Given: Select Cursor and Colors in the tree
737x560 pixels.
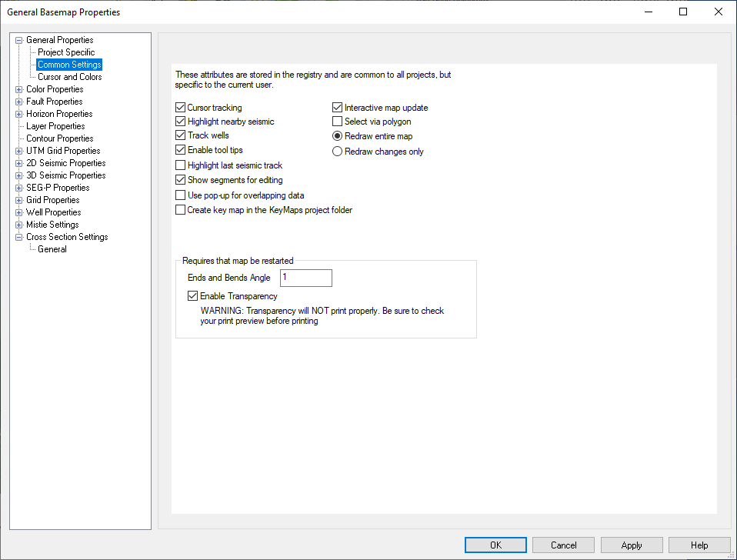Looking at the screenshot, I should (69, 77).
